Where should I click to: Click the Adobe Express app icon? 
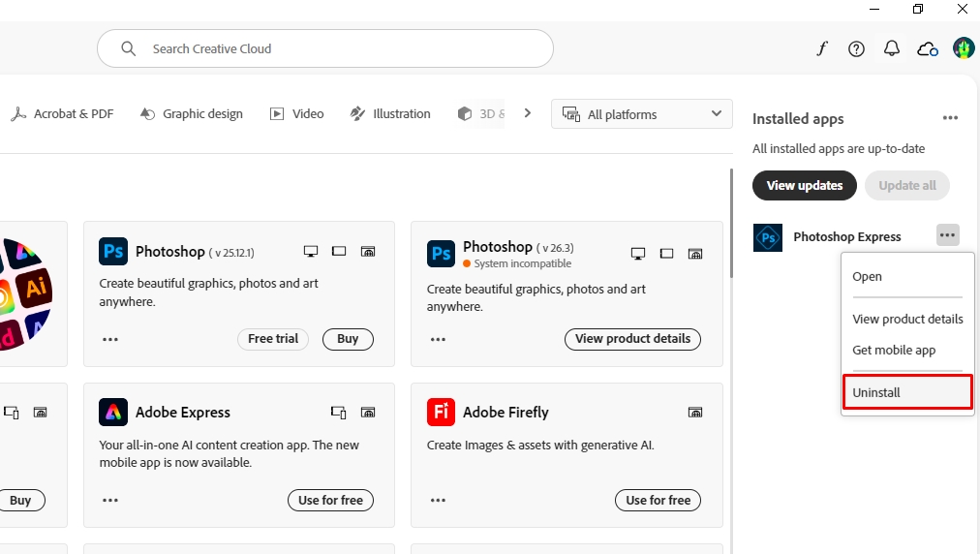pos(113,412)
